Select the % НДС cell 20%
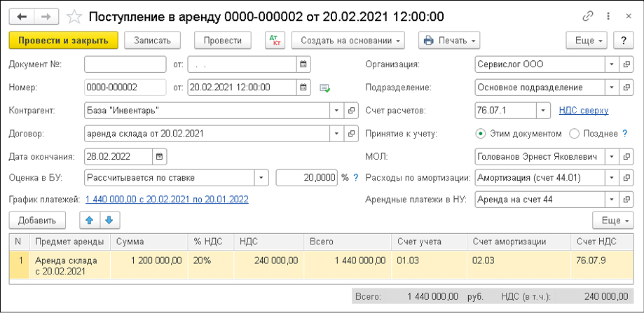 [211, 265]
